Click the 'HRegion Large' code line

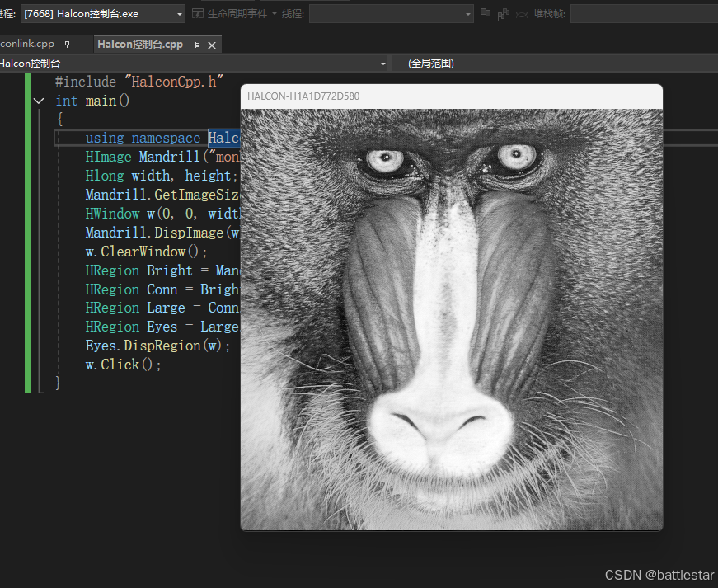162,308
